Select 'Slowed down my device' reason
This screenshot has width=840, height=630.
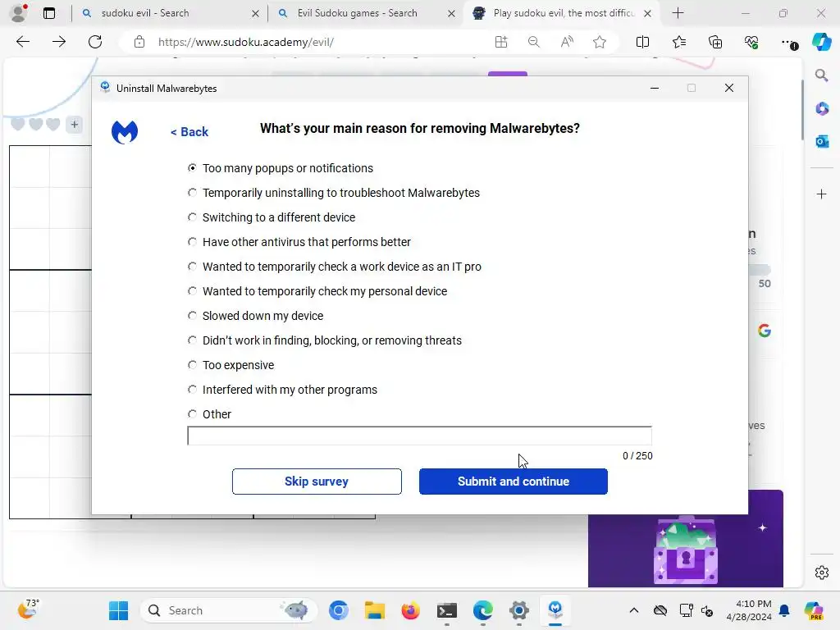pos(255,316)
